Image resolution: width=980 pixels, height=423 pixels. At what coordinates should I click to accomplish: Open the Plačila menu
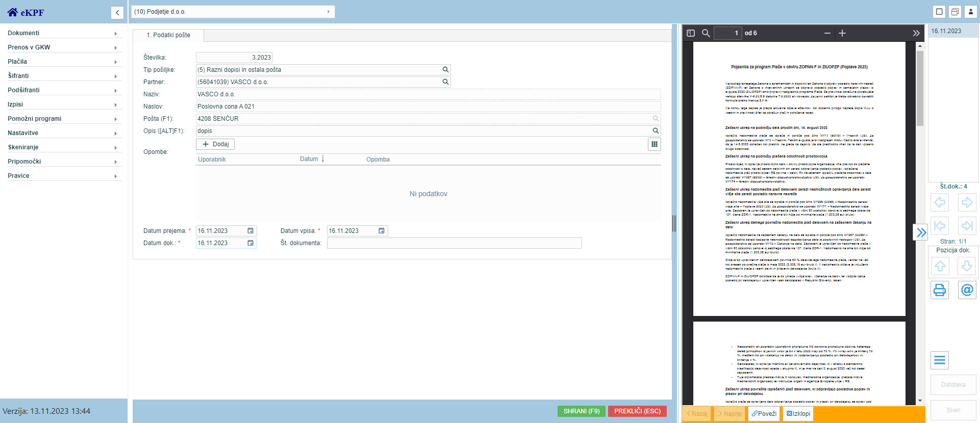(64, 62)
